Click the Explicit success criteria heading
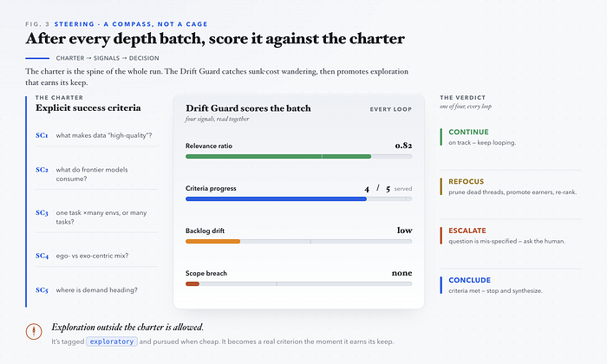Viewport: 607px width, 364px height. tap(88, 108)
